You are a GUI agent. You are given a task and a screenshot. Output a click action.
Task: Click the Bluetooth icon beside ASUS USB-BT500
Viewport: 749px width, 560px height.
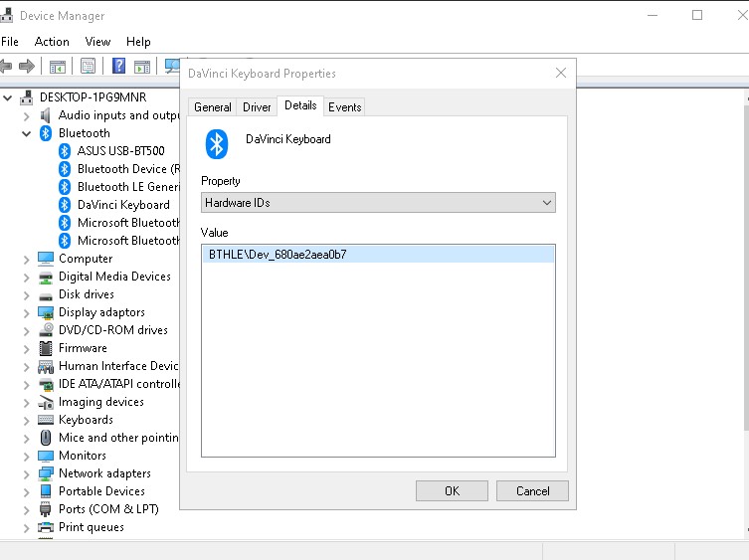[x=65, y=151]
